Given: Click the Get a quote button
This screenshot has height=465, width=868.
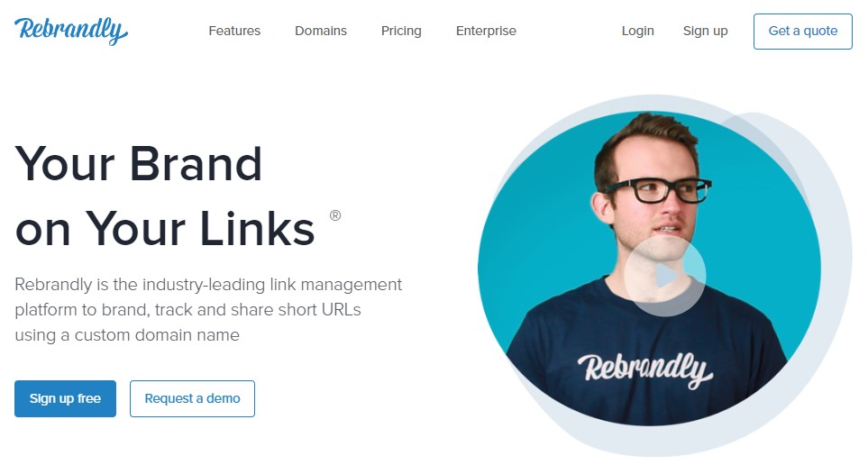Looking at the screenshot, I should click(x=803, y=32).
